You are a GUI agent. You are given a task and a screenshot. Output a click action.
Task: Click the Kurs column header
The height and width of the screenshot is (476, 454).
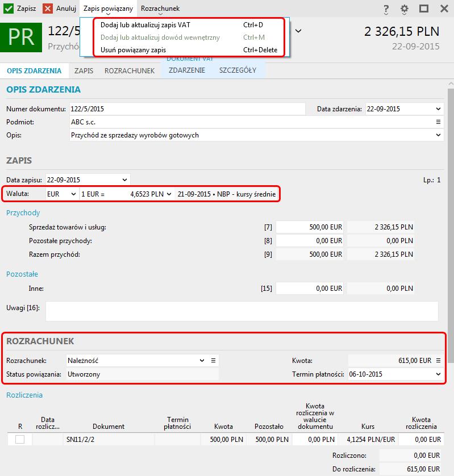click(x=368, y=427)
